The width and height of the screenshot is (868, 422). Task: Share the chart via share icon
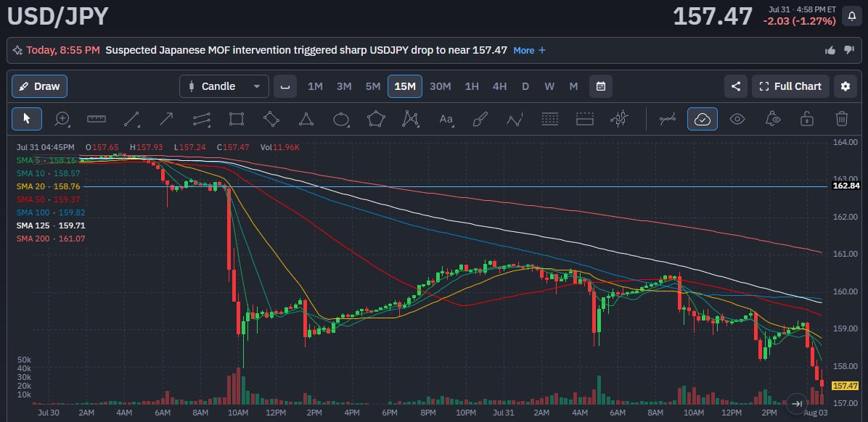click(x=736, y=86)
